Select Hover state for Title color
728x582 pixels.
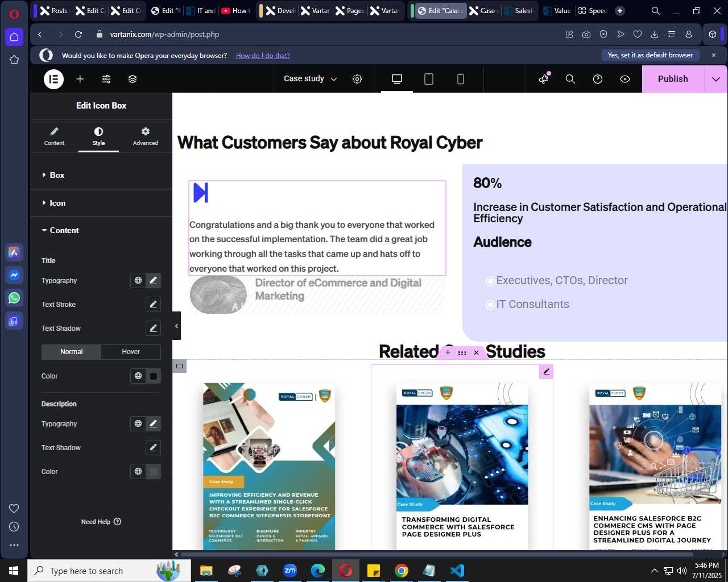pos(131,352)
